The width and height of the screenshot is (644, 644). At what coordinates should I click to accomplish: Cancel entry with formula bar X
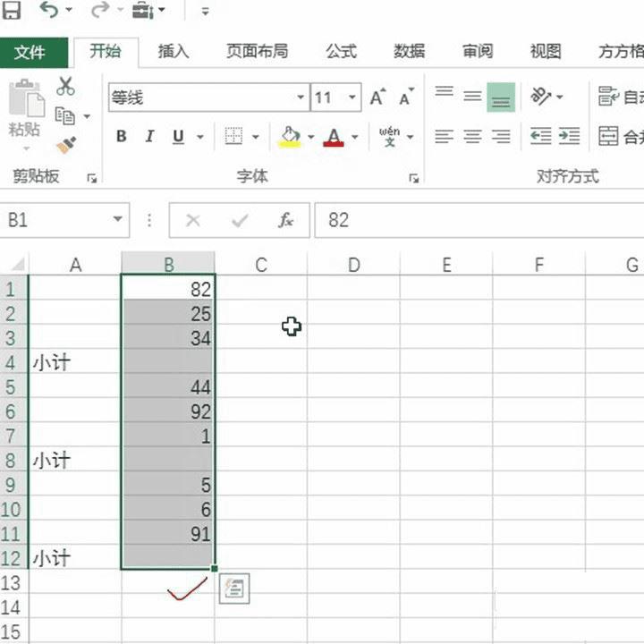pos(192,220)
